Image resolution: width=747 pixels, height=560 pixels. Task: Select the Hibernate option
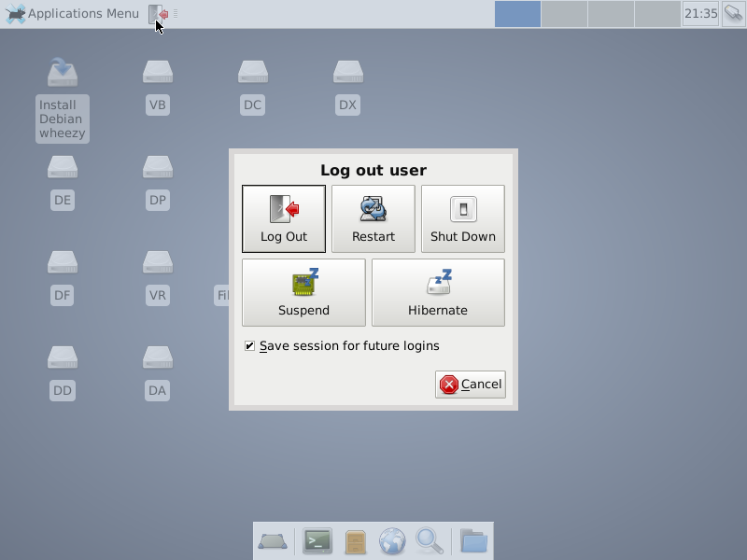click(437, 292)
